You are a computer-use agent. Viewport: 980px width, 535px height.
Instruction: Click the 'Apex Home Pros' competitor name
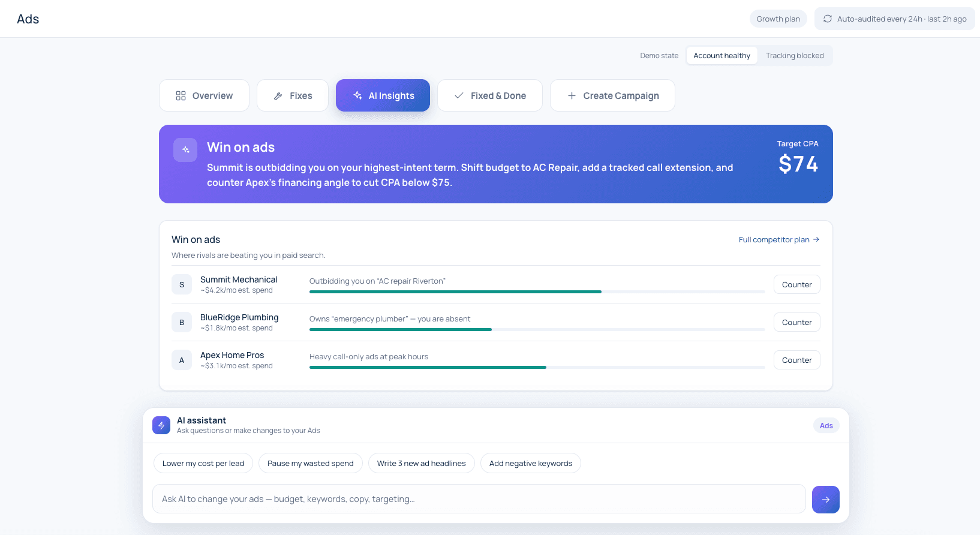[232, 355]
